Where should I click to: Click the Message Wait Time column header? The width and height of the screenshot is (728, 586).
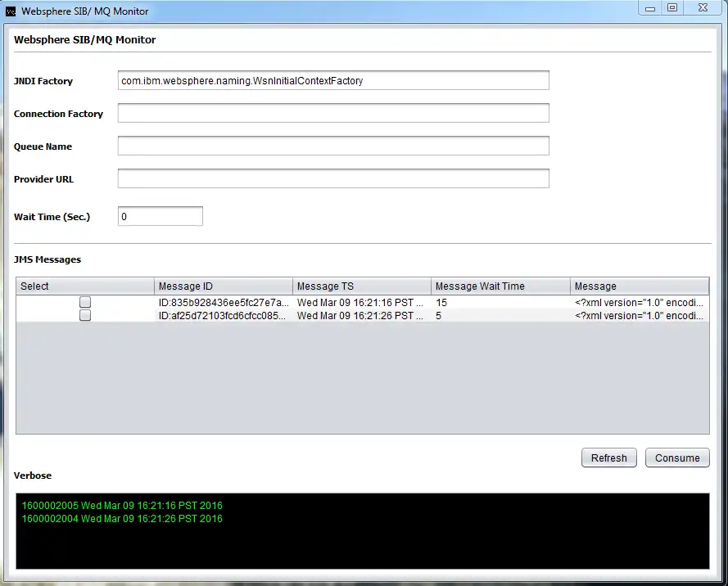point(500,286)
